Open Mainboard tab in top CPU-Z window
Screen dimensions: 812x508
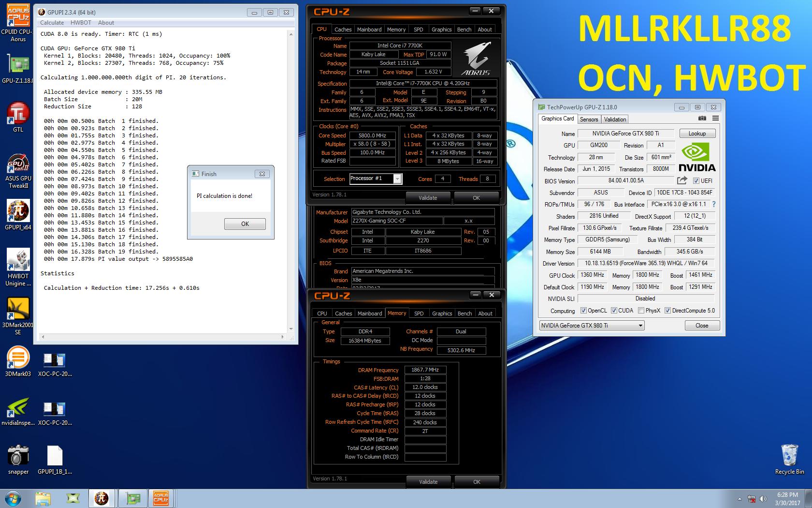369,30
